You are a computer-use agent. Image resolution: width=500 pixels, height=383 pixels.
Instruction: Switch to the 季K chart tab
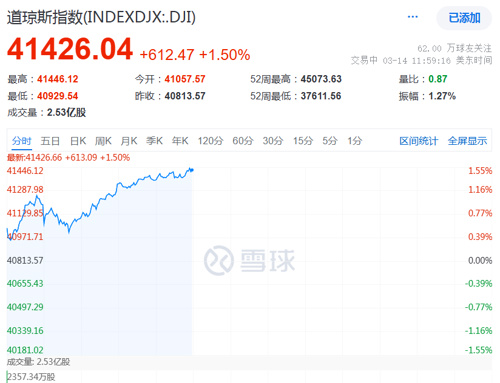[x=154, y=141]
